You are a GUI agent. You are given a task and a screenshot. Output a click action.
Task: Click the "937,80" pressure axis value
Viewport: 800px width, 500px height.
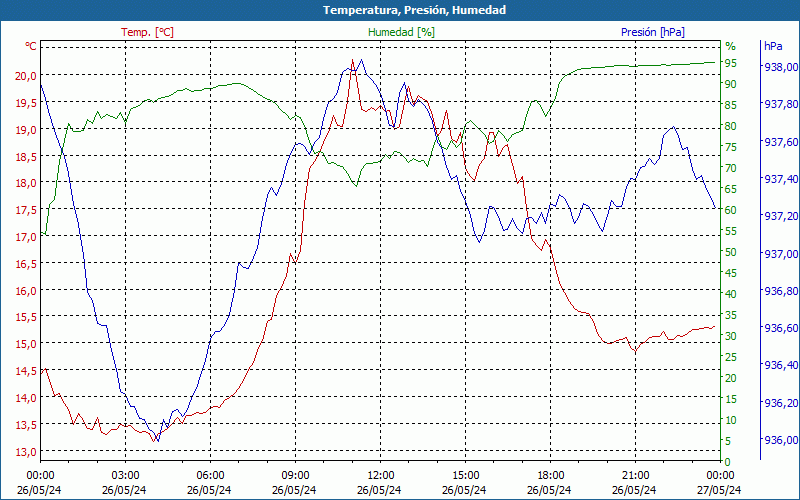[x=781, y=104]
